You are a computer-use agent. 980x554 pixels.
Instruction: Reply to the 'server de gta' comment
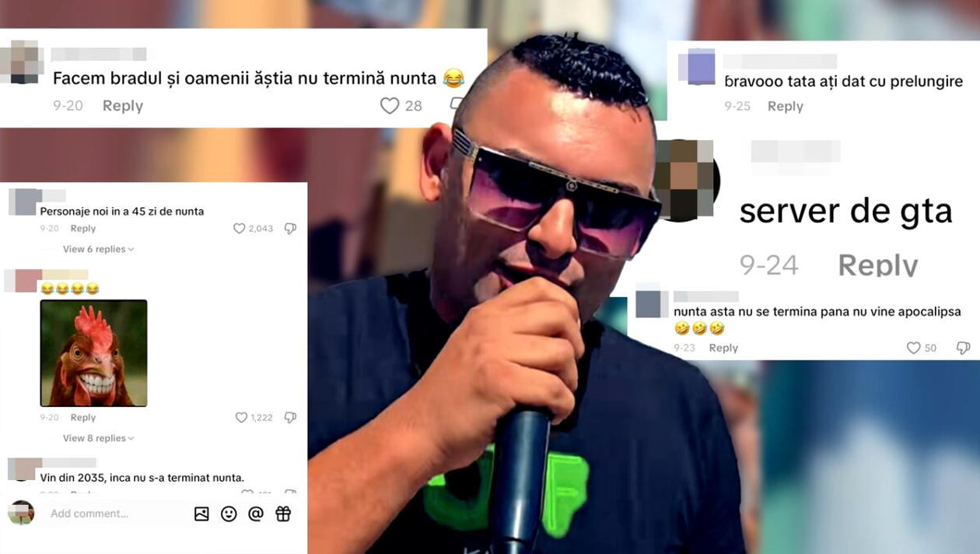tap(878, 265)
